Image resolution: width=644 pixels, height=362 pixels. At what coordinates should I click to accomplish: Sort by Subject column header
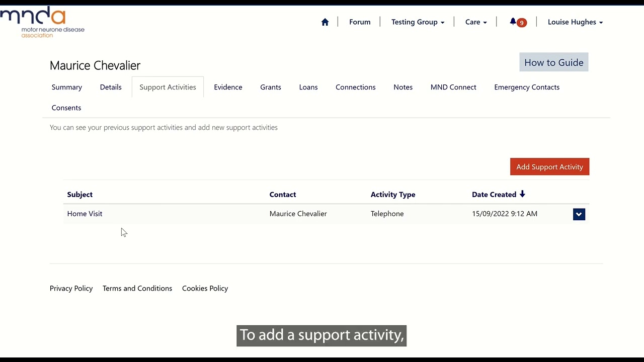click(80, 195)
